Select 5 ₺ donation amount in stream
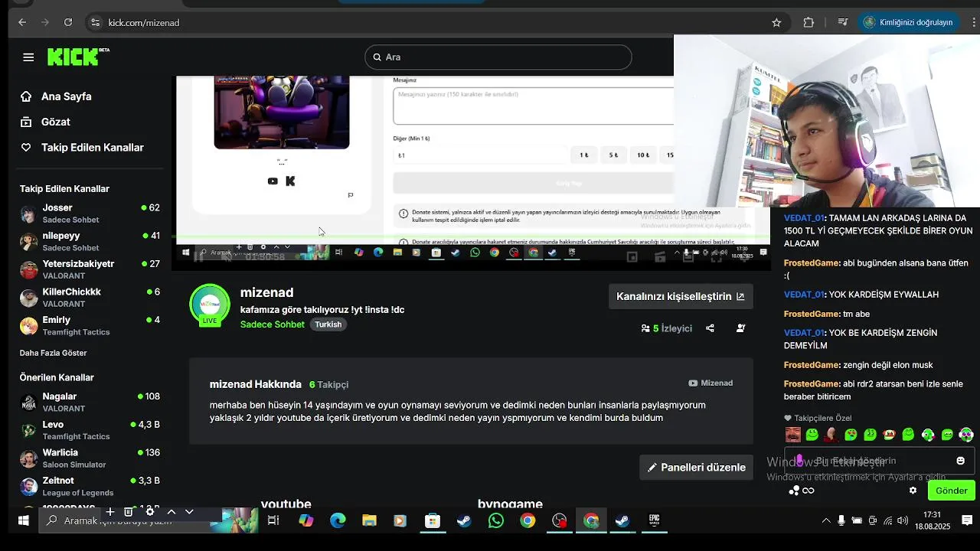The image size is (980, 551). pos(613,155)
